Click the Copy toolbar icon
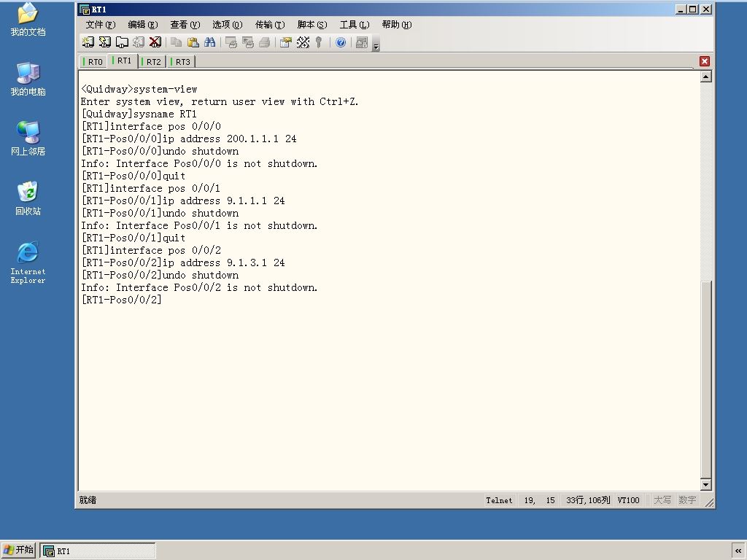Screen dimensions: 747x560 (177, 42)
